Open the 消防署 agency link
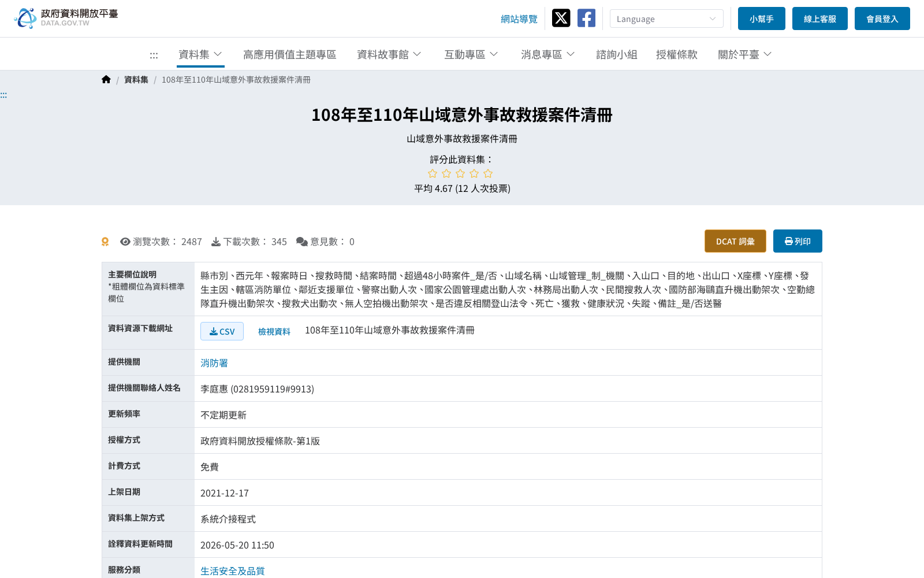This screenshot has width=924, height=578. 214,363
